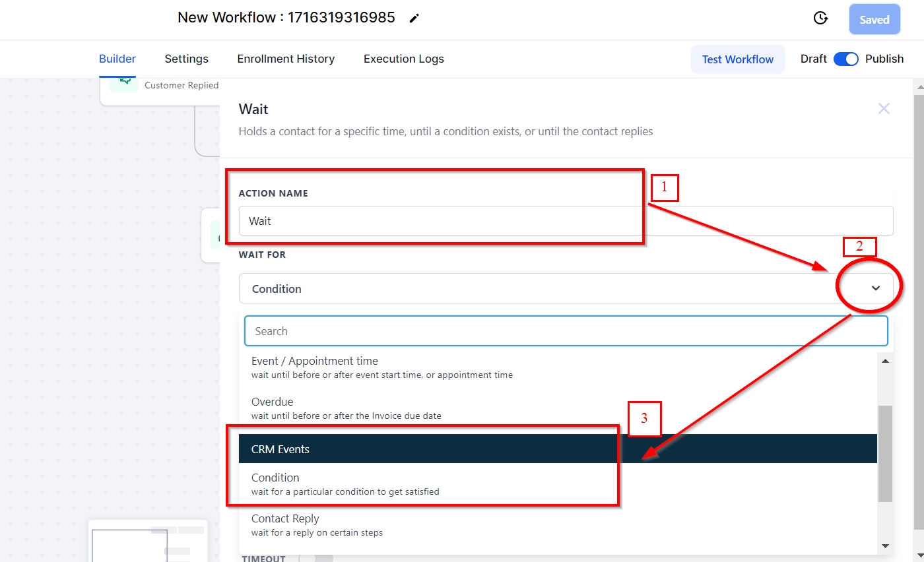Switch to the Settings tab
This screenshot has height=562, width=924.
tap(186, 59)
